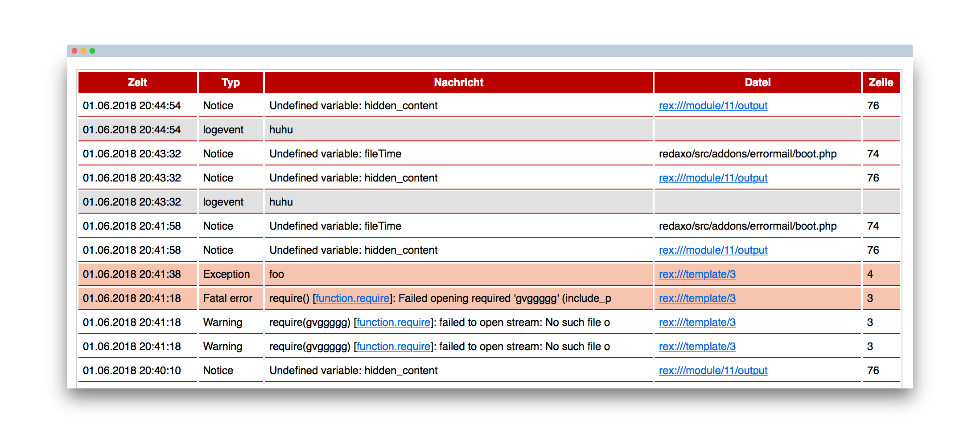The image size is (980, 433).
Task: Click Fatal error type cell
Action: click(231, 298)
